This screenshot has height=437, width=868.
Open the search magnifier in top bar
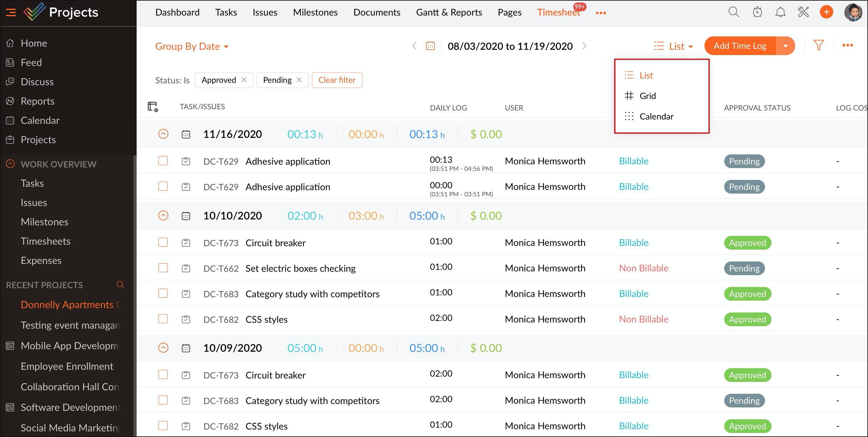tap(734, 12)
